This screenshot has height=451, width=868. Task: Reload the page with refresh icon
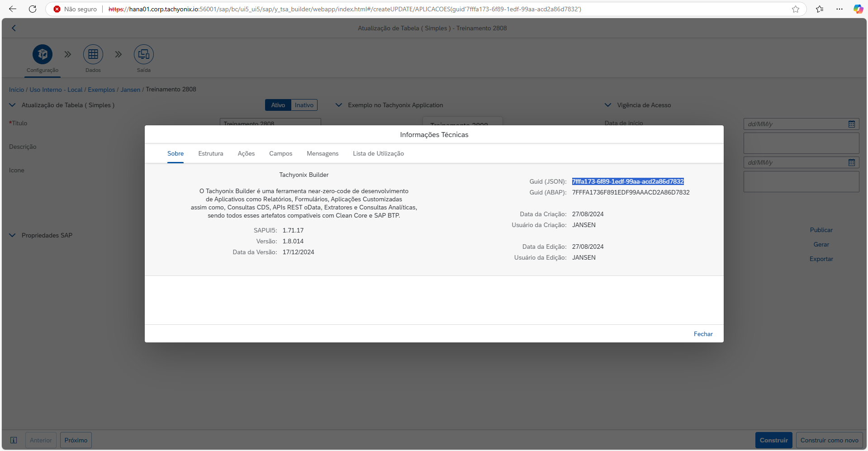coord(33,9)
